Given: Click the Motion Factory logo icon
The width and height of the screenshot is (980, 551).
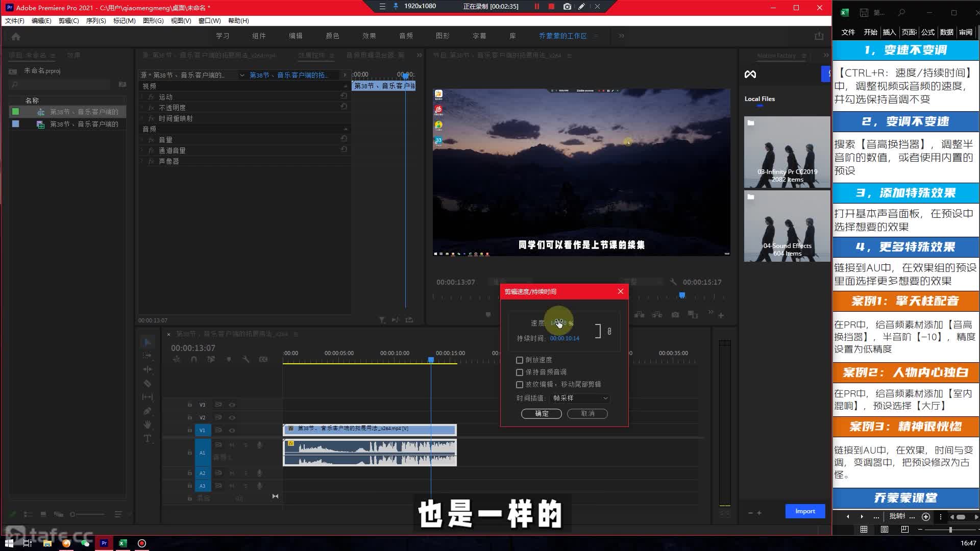Looking at the screenshot, I should click(750, 74).
